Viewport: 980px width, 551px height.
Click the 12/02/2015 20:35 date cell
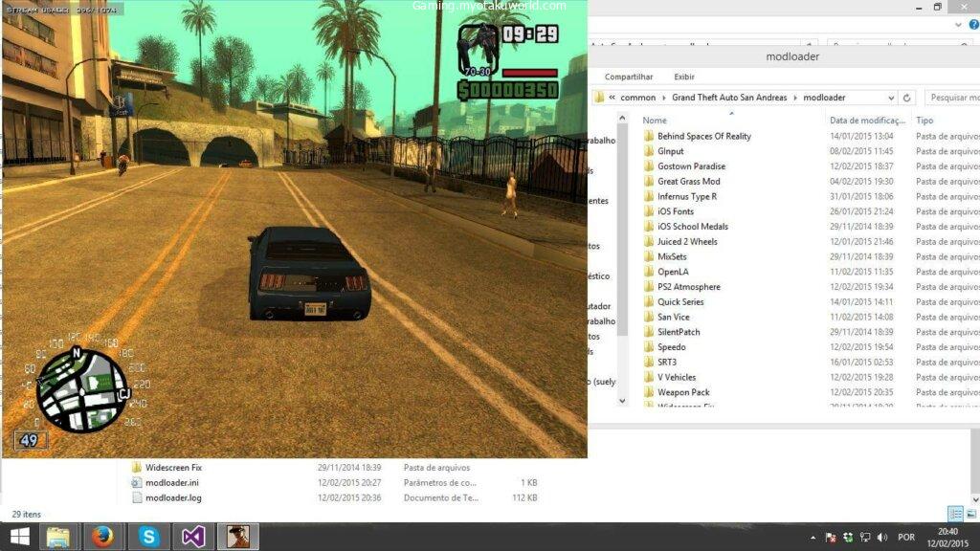[861, 392]
